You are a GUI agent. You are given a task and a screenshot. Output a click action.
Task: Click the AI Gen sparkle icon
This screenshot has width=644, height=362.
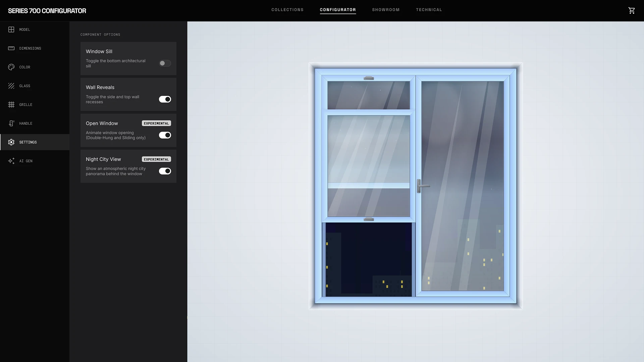pyautogui.click(x=11, y=161)
